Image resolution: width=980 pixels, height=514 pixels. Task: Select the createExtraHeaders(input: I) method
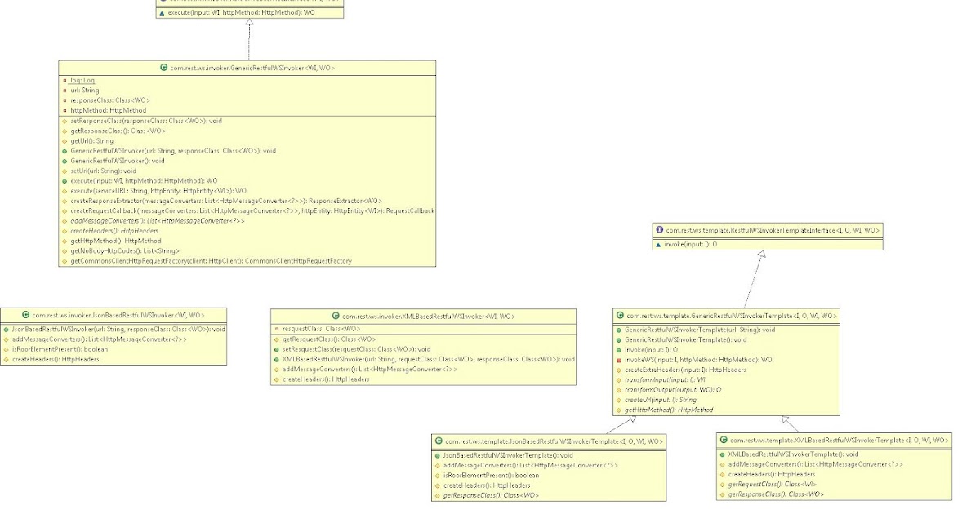click(685, 370)
